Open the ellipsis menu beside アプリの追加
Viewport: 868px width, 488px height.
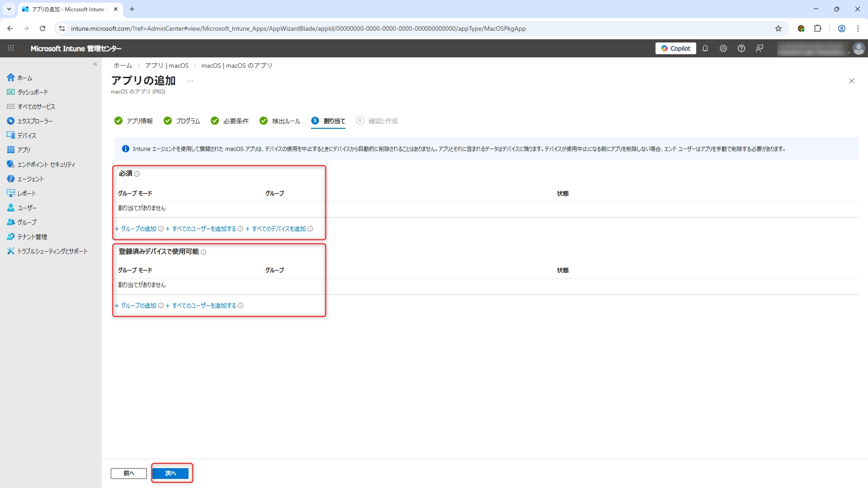pyautogui.click(x=190, y=81)
